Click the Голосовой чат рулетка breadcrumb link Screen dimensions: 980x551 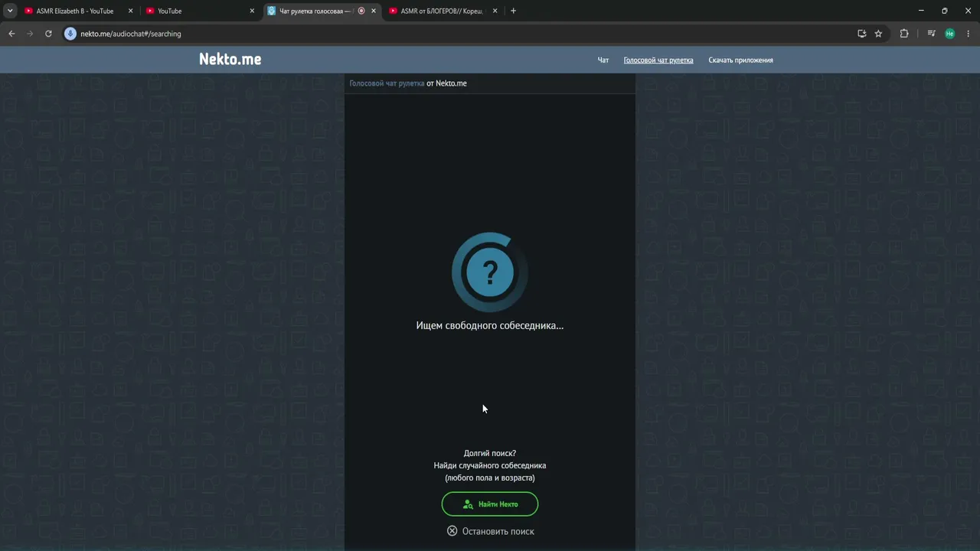[x=387, y=83]
